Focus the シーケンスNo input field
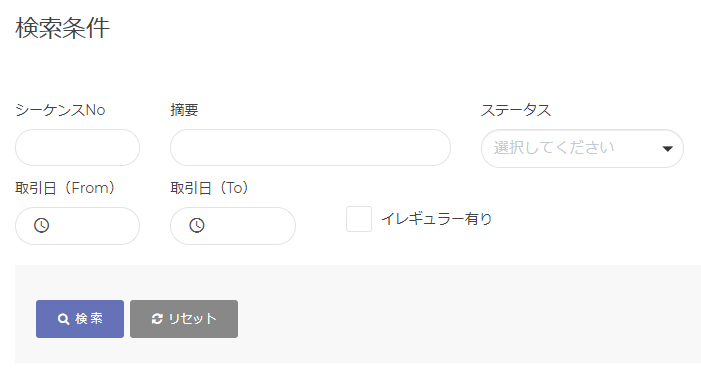701x379 pixels. point(77,147)
